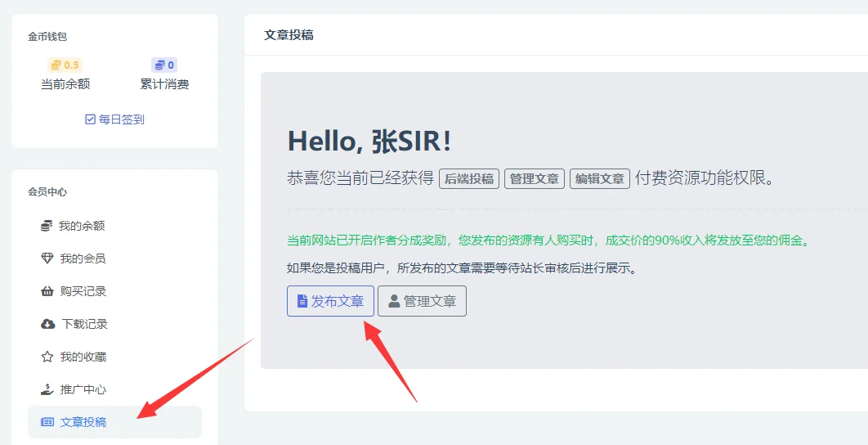Click the hand icon beside 推广中心
Image resolution: width=868 pixels, height=445 pixels.
(47, 389)
